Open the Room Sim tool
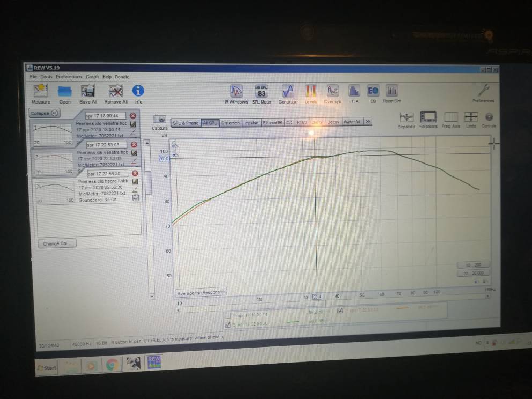 [x=392, y=94]
